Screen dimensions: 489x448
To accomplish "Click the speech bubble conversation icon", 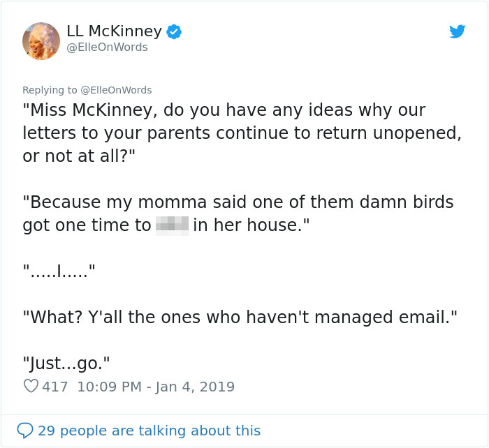I will (x=25, y=431).
